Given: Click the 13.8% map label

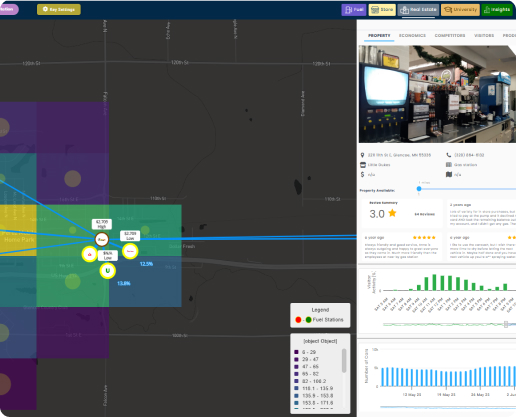Looking at the screenshot, I should (x=124, y=284).
